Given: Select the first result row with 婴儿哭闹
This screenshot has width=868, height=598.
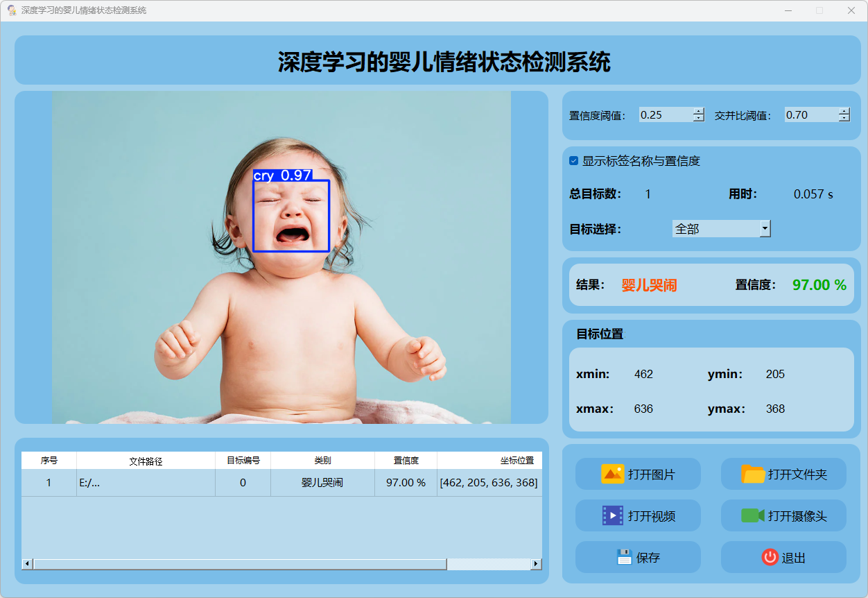Looking at the screenshot, I should tap(322, 483).
